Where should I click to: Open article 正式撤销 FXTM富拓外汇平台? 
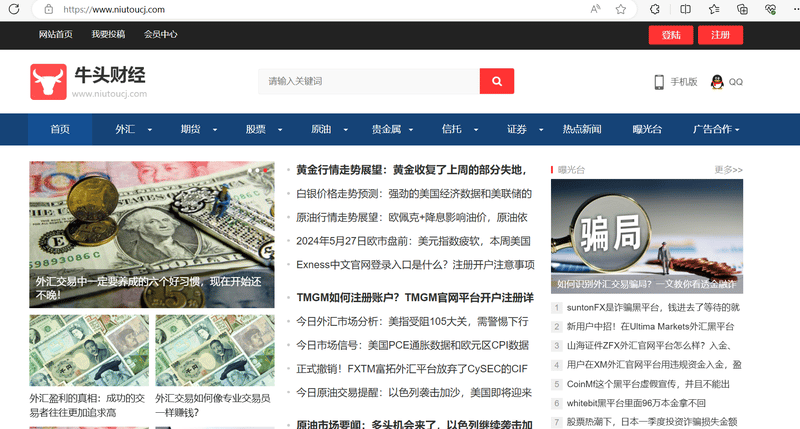pyautogui.click(x=412, y=369)
